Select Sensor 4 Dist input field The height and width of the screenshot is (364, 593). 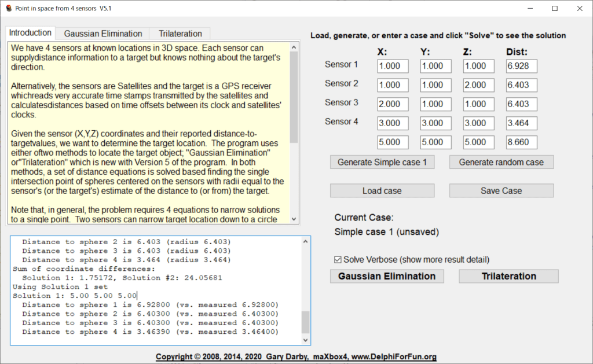521,123
